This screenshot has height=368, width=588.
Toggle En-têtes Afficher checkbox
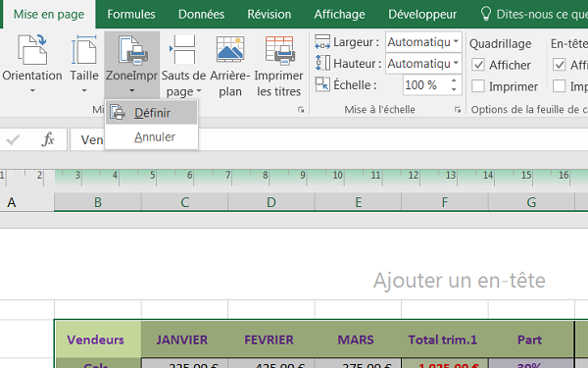tap(560, 65)
